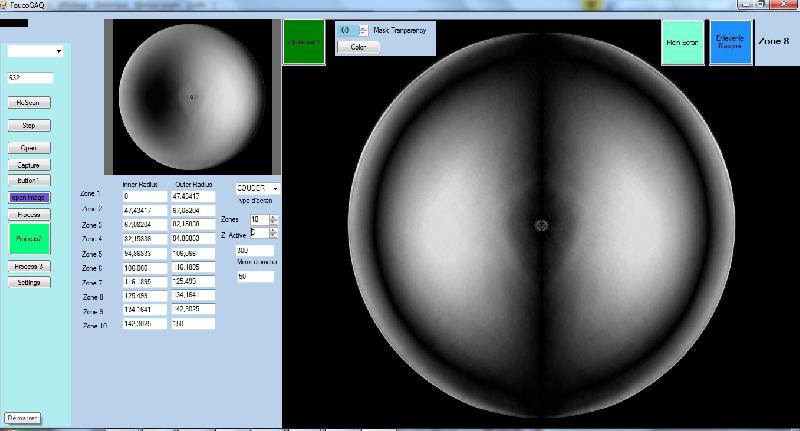Open the empty dropdown in left panel
Viewport: 800px width, 431px height.
(35, 52)
